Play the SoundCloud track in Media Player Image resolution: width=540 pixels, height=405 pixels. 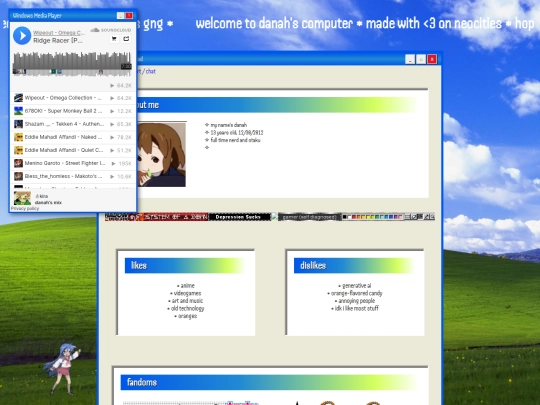tap(22, 35)
